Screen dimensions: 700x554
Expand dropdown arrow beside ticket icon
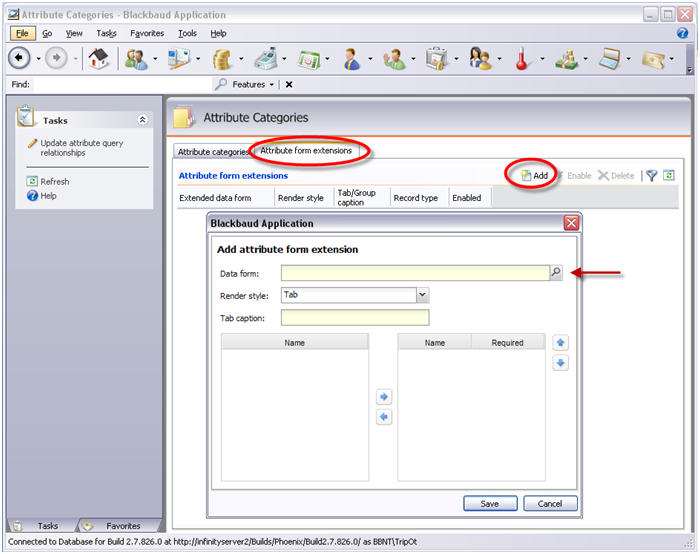tap(671, 58)
